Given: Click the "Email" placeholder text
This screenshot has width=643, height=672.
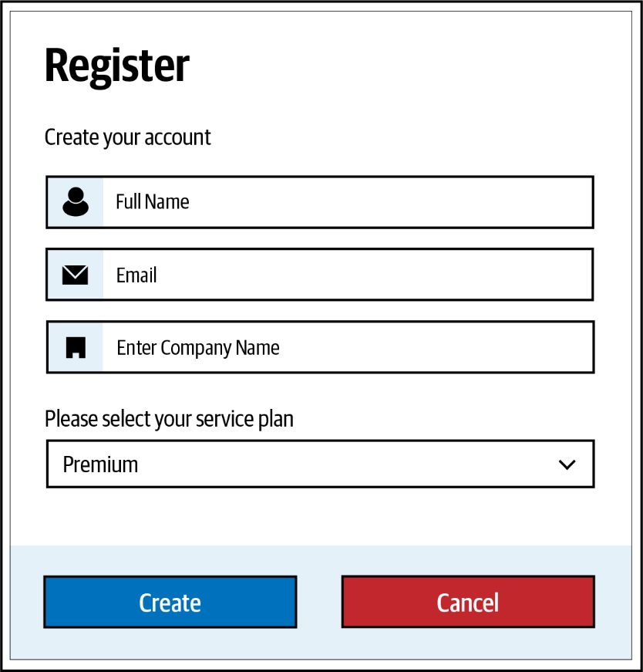Looking at the screenshot, I should click(x=136, y=275).
